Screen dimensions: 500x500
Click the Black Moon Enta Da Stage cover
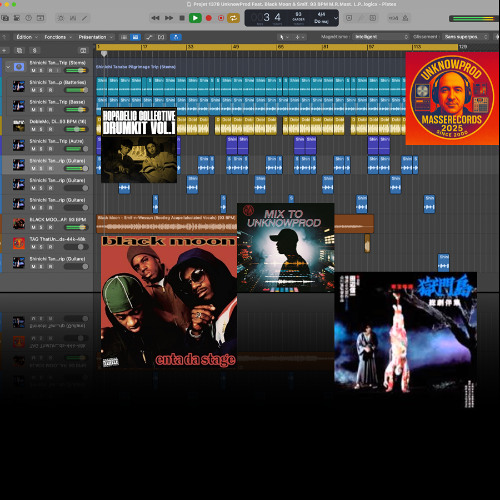point(169,302)
